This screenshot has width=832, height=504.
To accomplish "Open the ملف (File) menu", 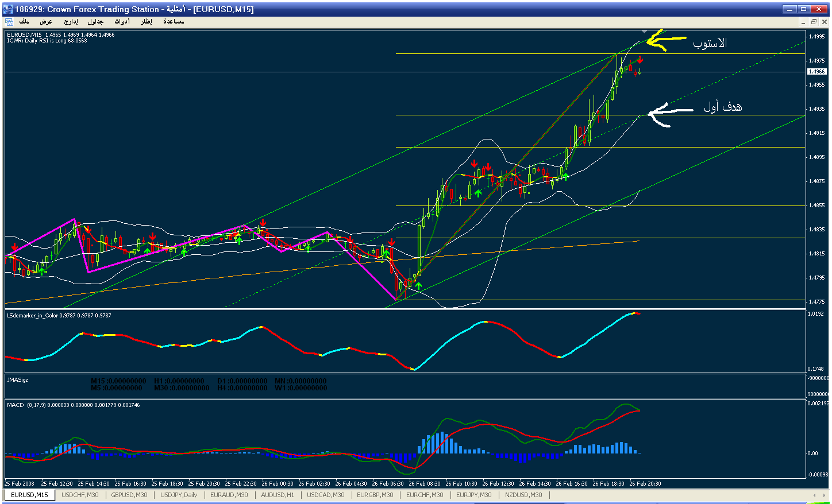I will pos(24,22).
